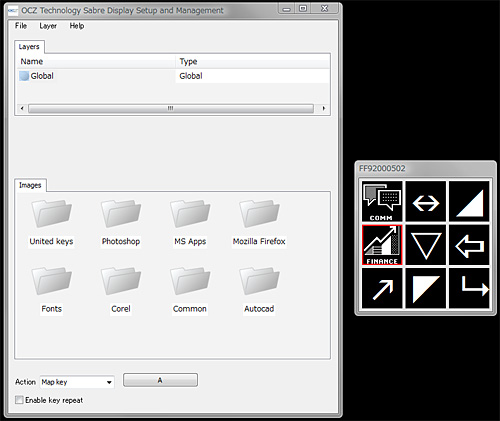Select the left-pointing outlined arrow key
Viewport: 500px width, 421px height.
pyautogui.click(x=469, y=245)
